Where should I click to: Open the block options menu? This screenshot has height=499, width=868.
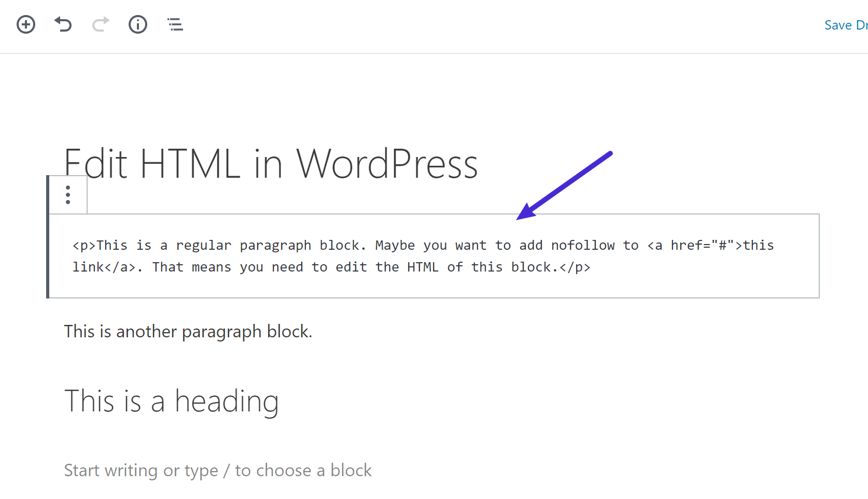pos(67,195)
